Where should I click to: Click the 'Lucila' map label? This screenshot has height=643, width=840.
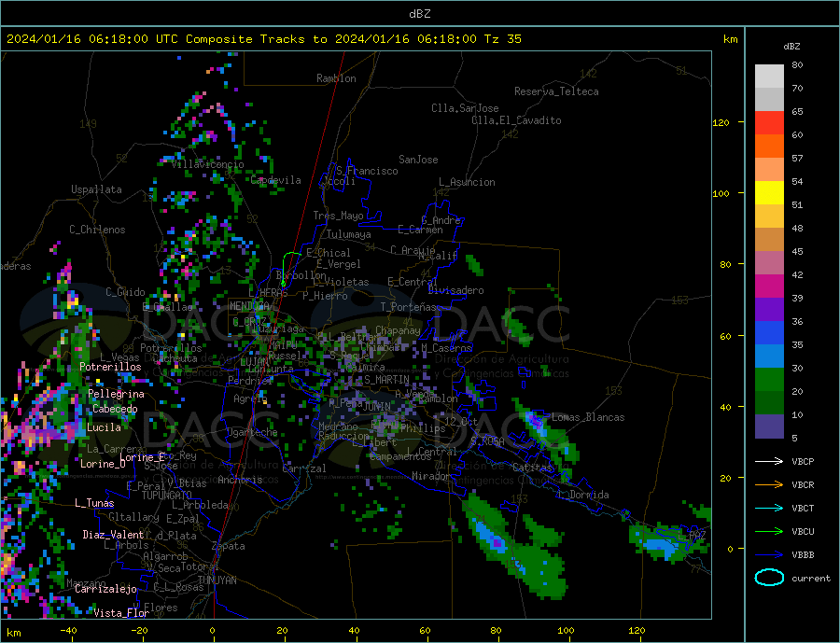pyautogui.click(x=104, y=427)
